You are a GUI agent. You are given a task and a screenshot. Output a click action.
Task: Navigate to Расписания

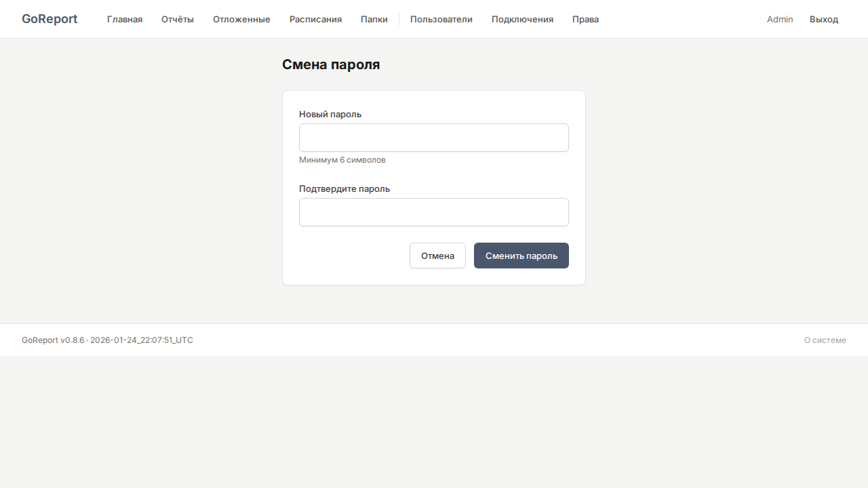click(315, 19)
